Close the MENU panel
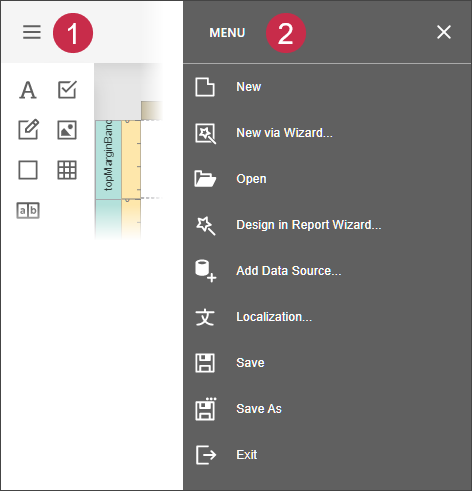This screenshot has height=491, width=472. click(444, 32)
